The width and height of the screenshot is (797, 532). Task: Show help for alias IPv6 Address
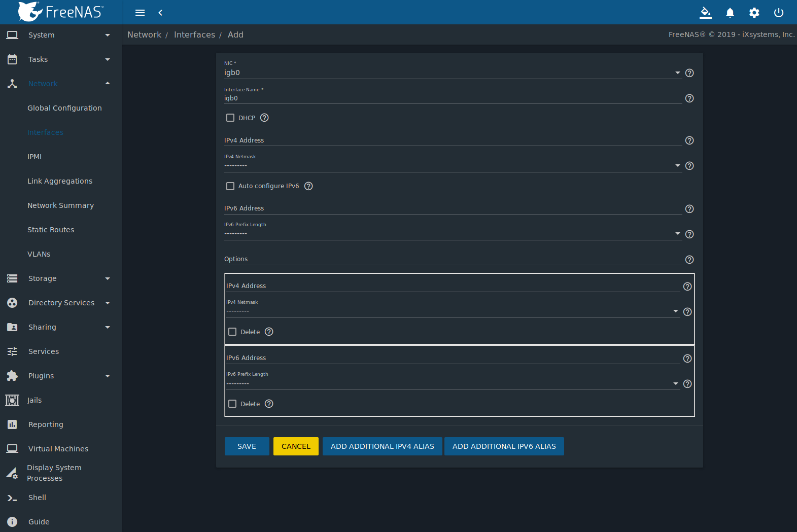(x=687, y=359)
